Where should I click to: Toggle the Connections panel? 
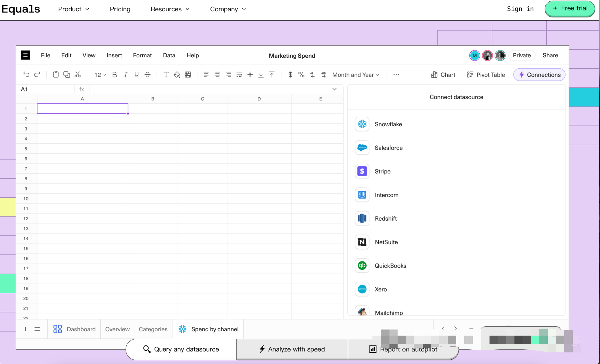[539, 75]
